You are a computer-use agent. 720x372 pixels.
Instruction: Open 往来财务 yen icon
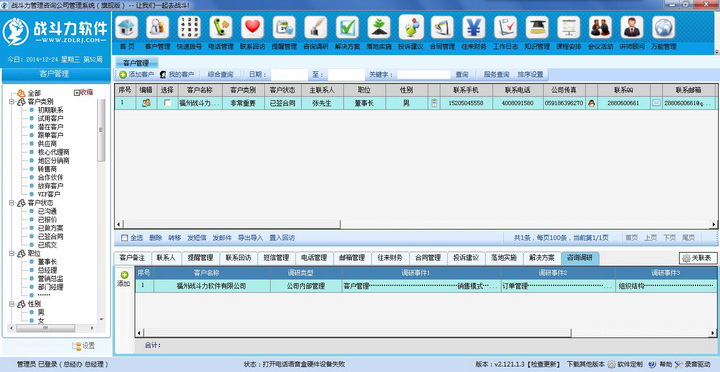pos(474,28)
